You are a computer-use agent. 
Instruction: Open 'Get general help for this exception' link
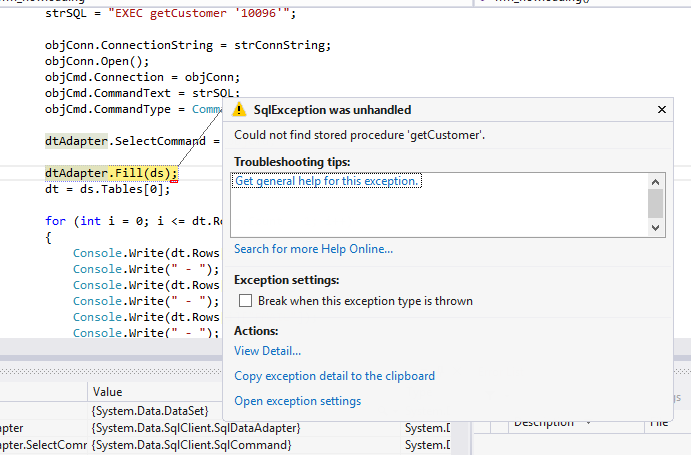tap(326, 181)
